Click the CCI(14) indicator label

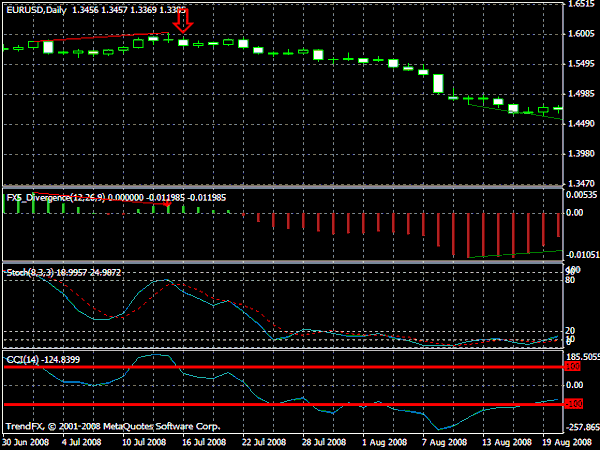click(x=22, y=360)
